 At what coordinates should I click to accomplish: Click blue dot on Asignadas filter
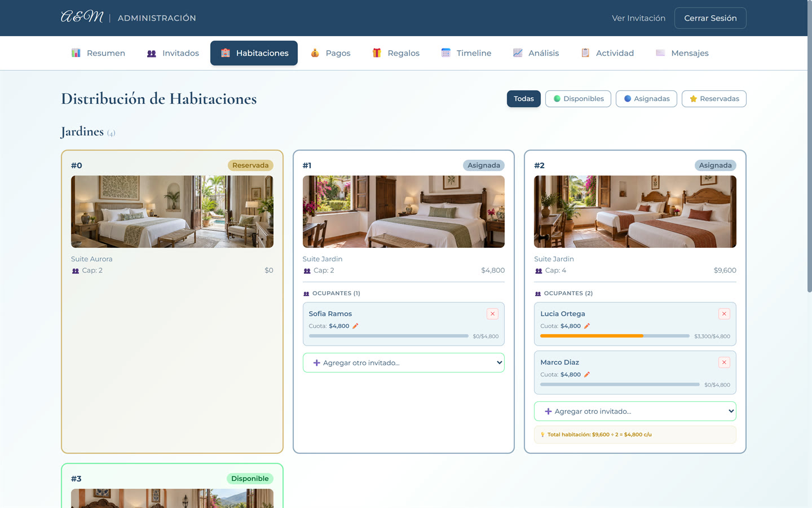[x=628, y=99]
